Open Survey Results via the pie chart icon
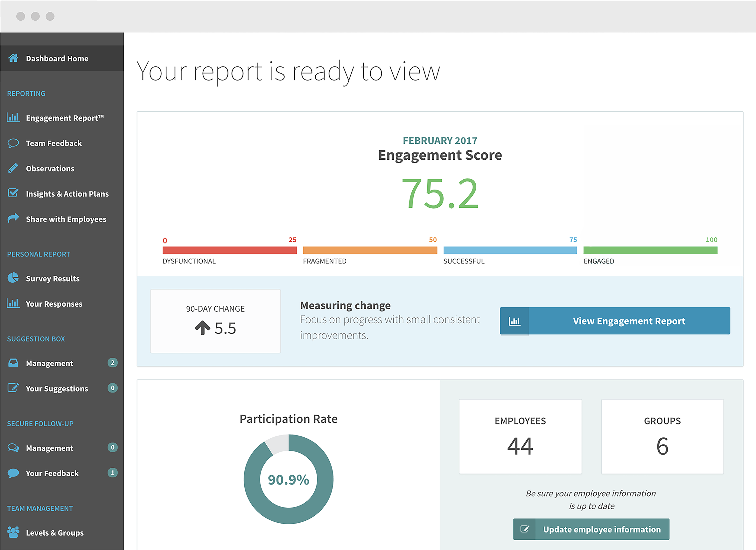This screenshot has height=550, width=756. [x=13, y=278]
